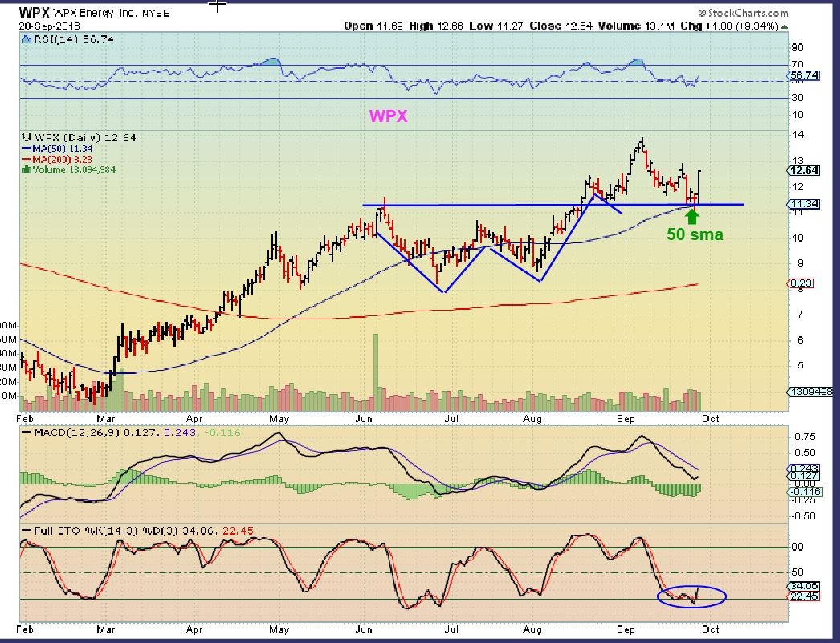Select the Low 11.27 value
Screen dimensions: 840x643
tap(495, 26)
